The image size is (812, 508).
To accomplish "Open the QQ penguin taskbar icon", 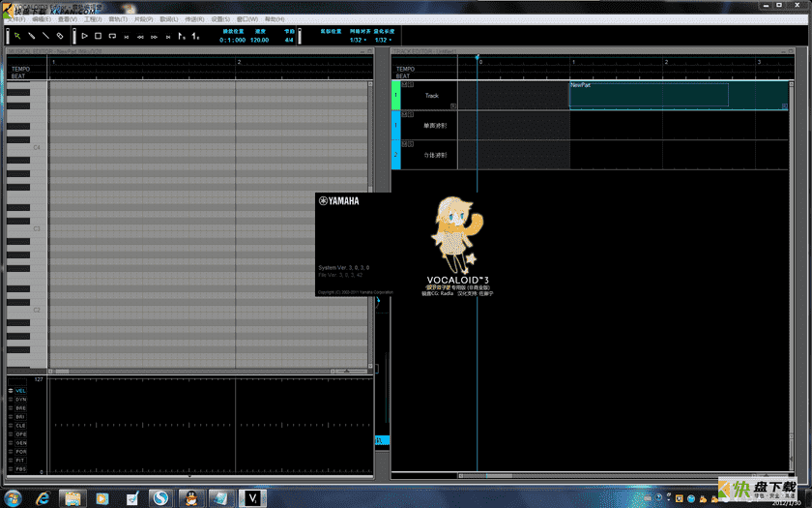I will click(191, 498).
